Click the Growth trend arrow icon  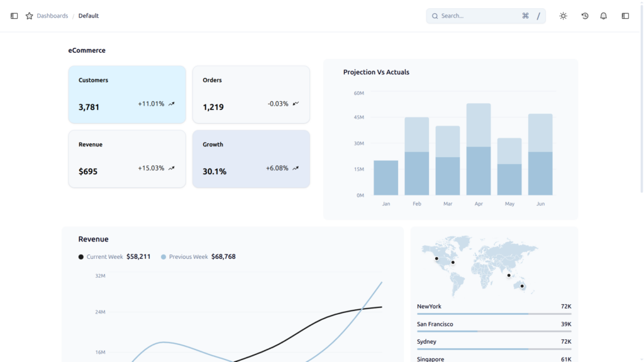[296, 168]
